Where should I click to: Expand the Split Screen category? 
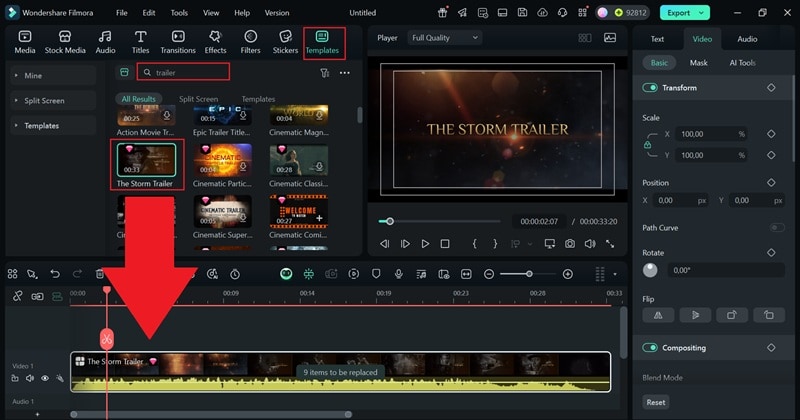53,101
